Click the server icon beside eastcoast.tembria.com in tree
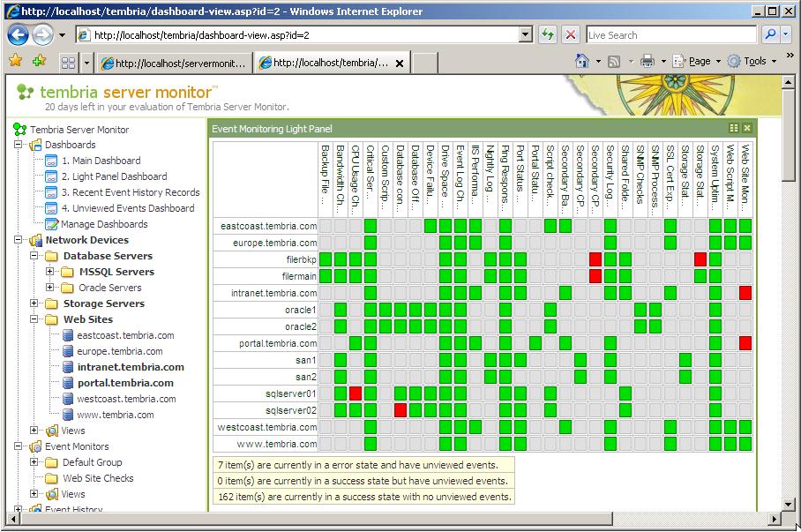This screenshot has width=801, height=532. click(x=68, y=335)
